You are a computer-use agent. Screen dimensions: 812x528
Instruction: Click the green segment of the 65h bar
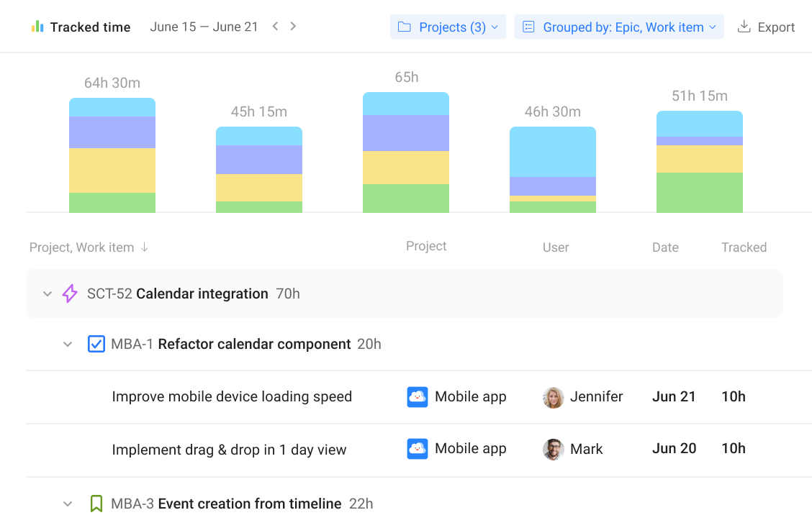(x=406, y=198)
